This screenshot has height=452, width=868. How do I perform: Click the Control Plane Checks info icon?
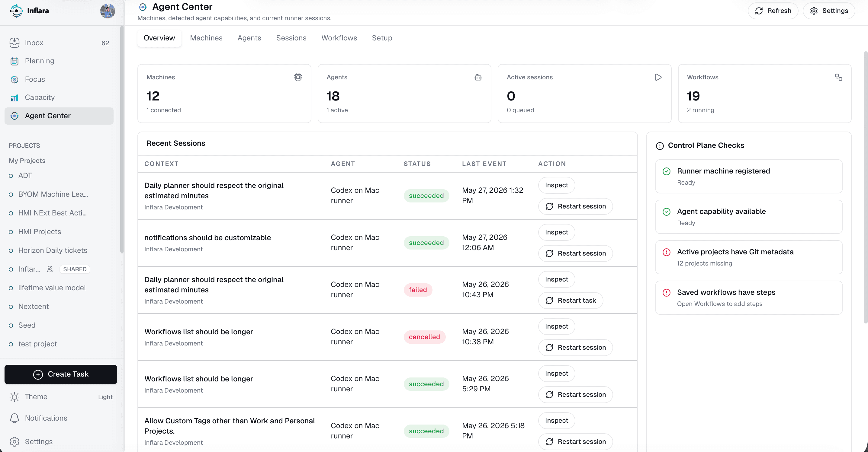pos(660,146)
